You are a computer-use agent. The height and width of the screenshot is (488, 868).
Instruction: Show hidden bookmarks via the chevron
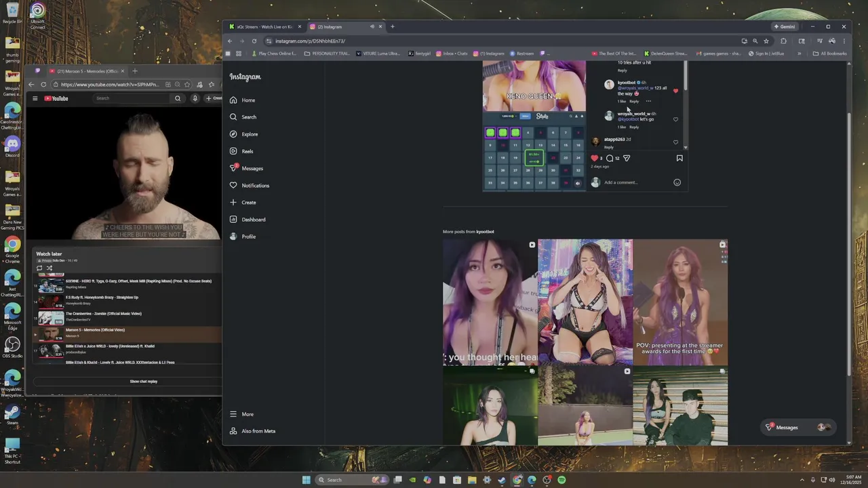(x=799, y=54)
